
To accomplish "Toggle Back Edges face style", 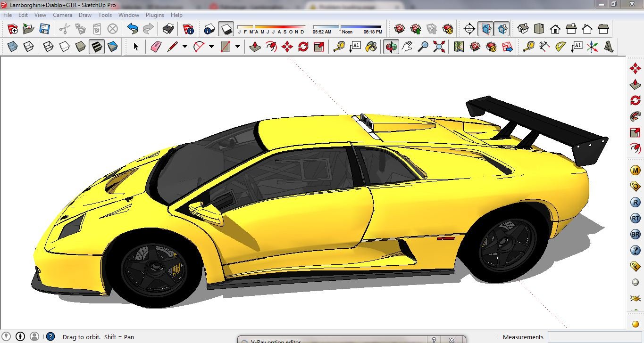I will 29,47.
